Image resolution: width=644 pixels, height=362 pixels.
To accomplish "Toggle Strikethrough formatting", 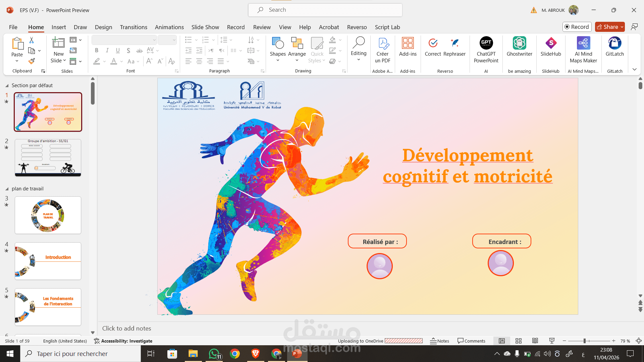I will [x=139, y=51].
